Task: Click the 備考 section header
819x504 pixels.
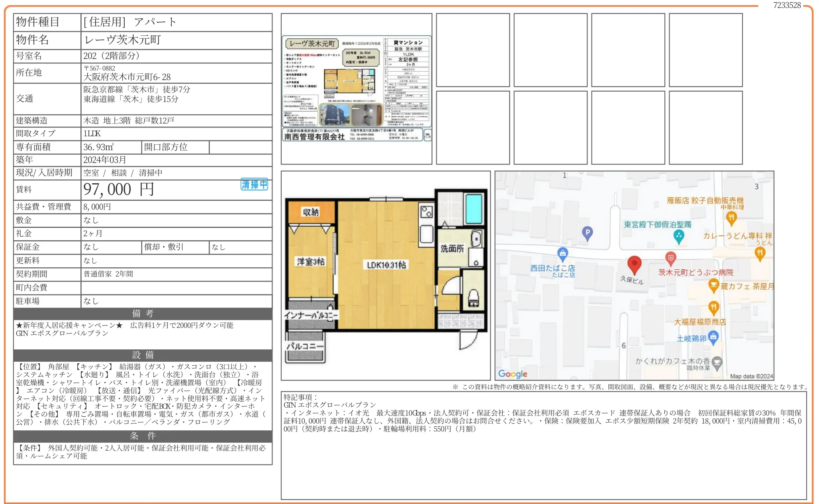Action: [x=143, y=314]
